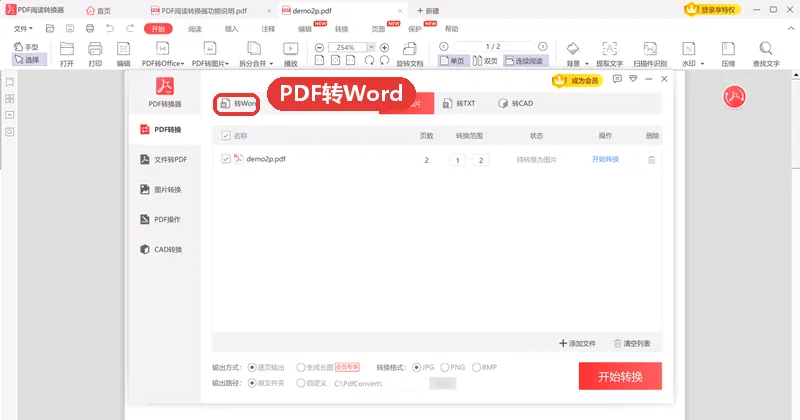Click the red floating convert circle icon
Image resolution: width=800 pixels, height=420 pixels.
click(x=734, y=97)
